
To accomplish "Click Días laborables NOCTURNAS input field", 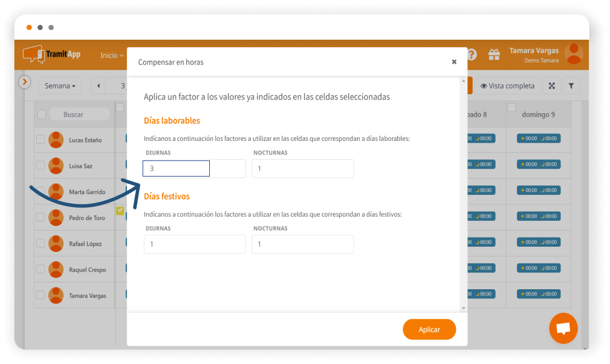I will click(302, 168).
